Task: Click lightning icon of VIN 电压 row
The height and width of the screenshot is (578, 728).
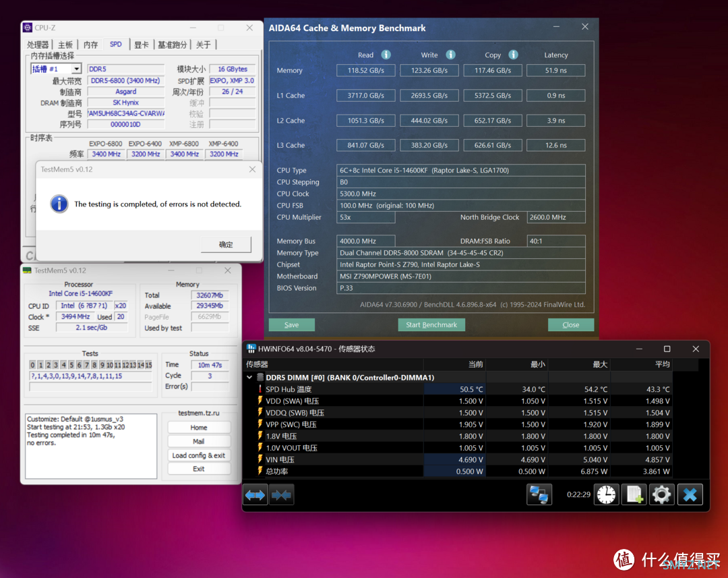Action: (260, 459)
